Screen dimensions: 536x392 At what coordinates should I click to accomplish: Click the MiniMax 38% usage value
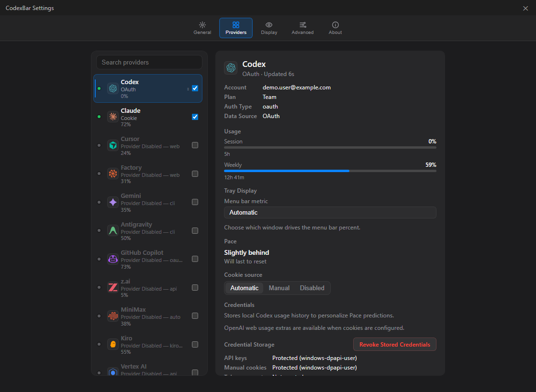(x=126, y=324)
